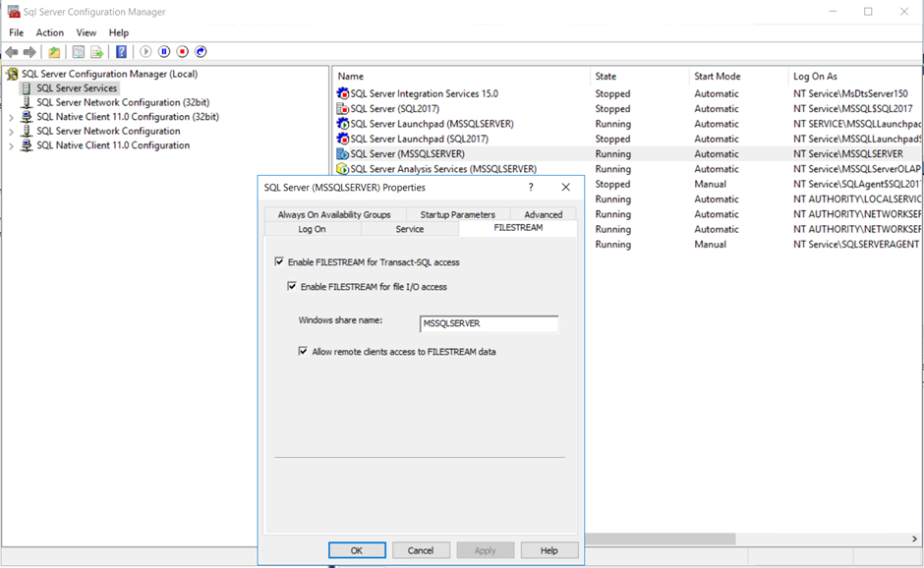This screenshot has height=568, width=924.
Task: Select the SQL Server Analysis Services (MSSQLSERVER) name
Action: click(443, 169)
